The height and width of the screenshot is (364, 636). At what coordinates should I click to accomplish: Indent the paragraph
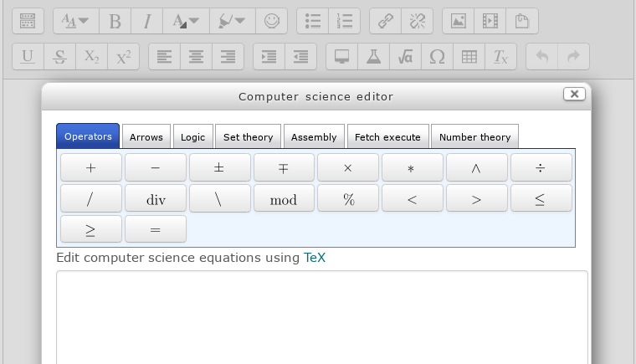click(x=269, y=56)
